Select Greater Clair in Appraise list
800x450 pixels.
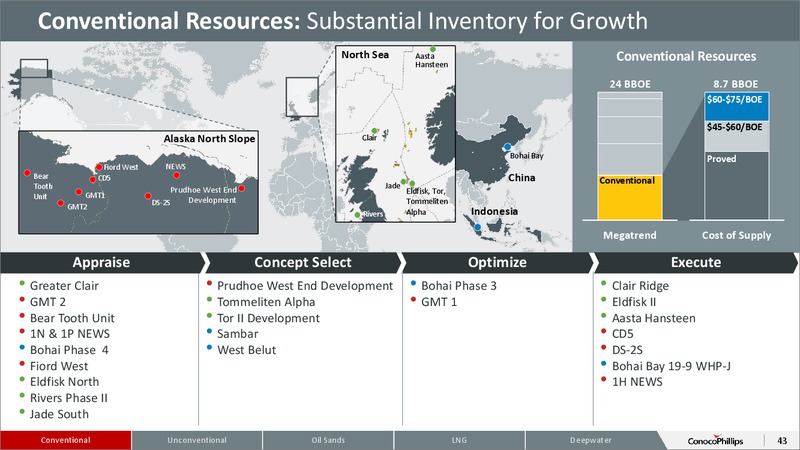(x=64, y=286)
